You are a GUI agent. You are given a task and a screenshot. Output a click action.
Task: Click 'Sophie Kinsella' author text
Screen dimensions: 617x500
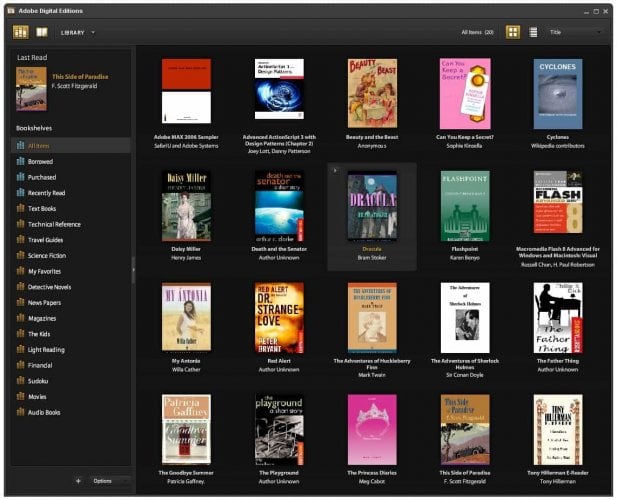tap(464, 146)
